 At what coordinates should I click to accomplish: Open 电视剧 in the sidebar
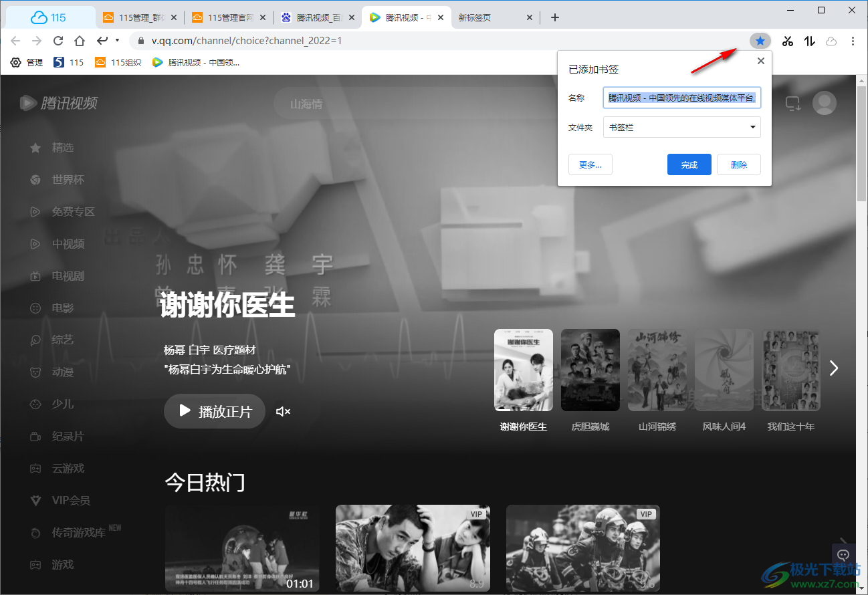click(x=57, y=276)
